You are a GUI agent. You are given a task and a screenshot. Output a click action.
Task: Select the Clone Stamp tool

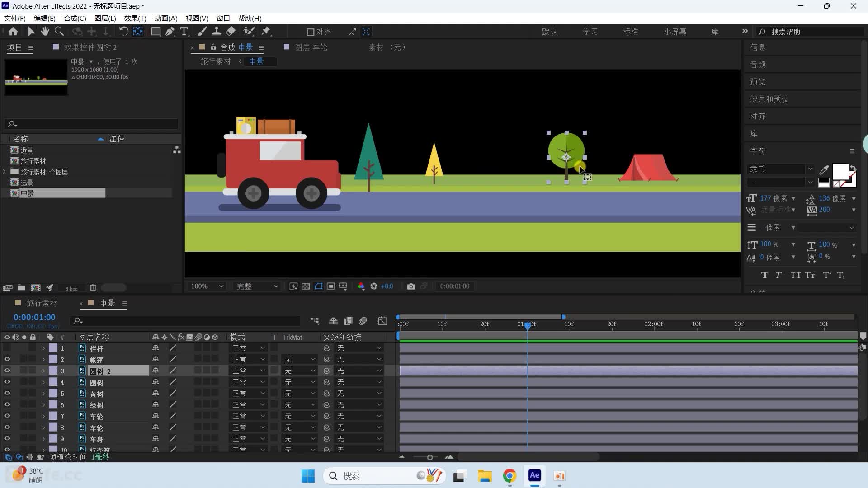tap(217, 32)
